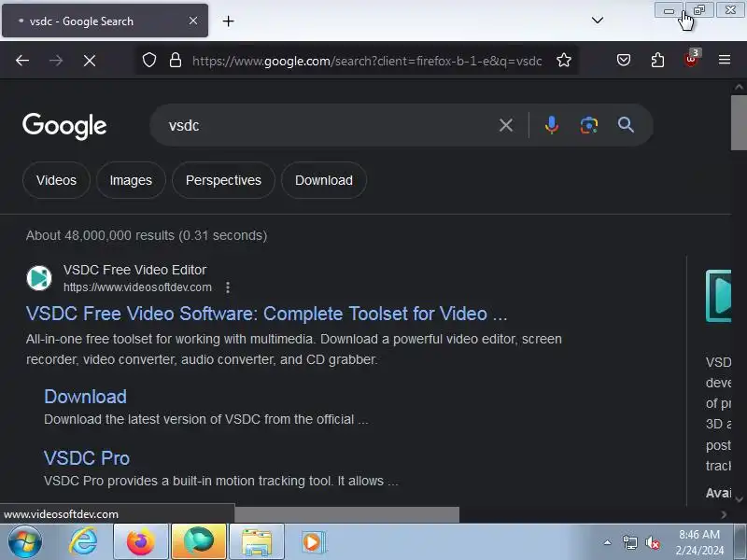
Task: Filter results by Perspectives
Action: [223, 180]
